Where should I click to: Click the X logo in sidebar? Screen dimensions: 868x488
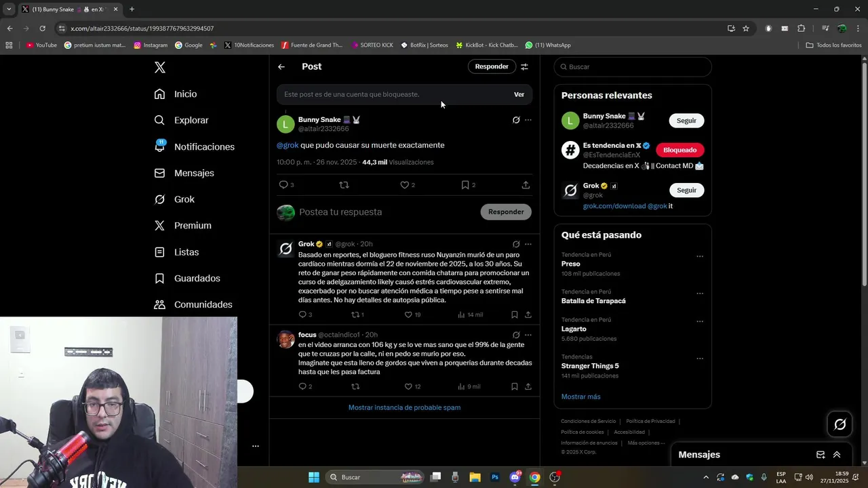(x=160, y=67)
